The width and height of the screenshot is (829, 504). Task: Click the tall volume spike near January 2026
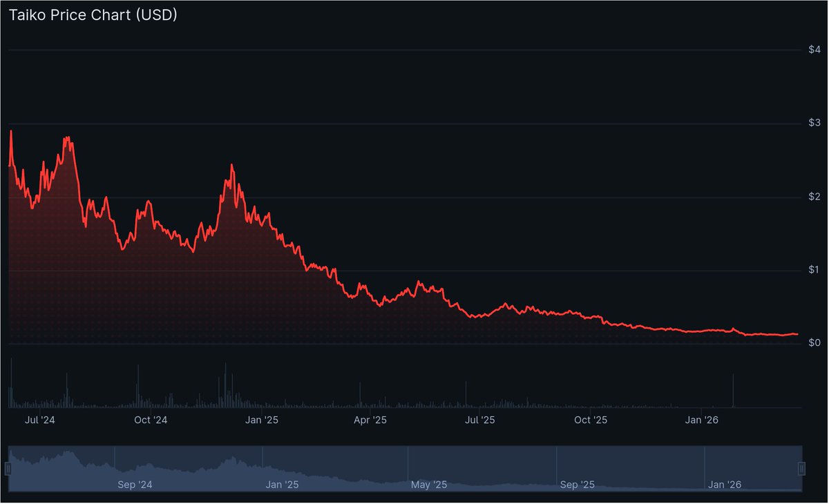pyautogui.click(x=732, y=391)
